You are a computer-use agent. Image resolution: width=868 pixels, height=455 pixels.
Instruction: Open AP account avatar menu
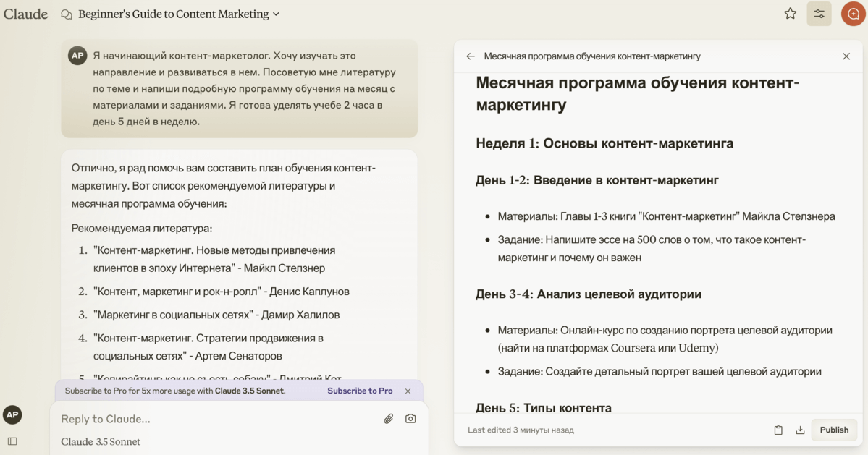pos(12,414)
